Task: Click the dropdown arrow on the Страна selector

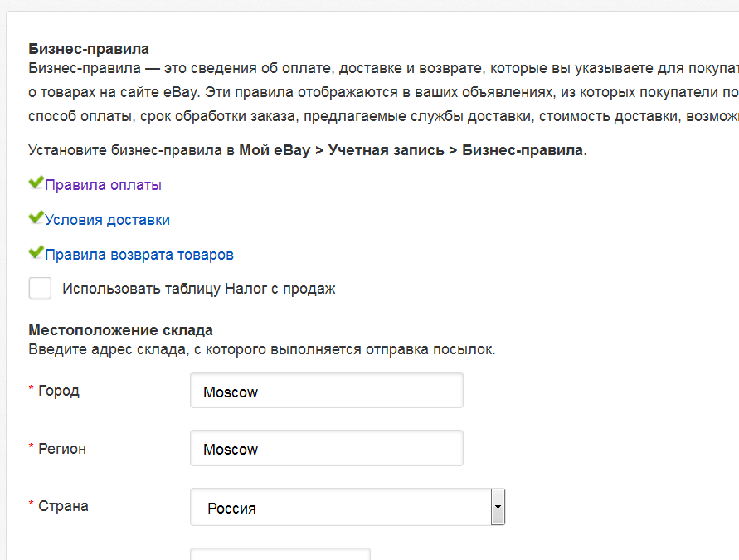Action: click(498, 507)
